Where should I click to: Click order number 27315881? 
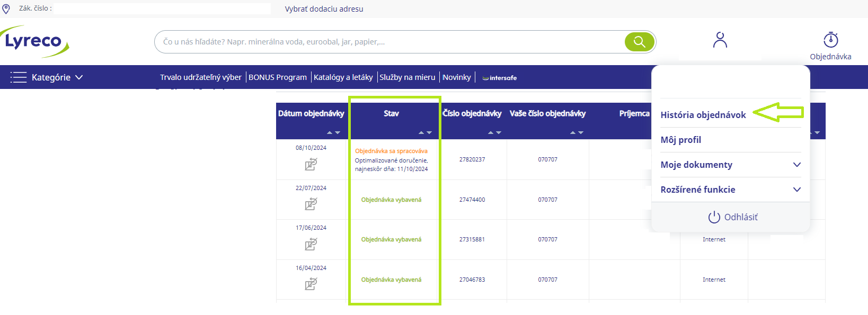472,239
